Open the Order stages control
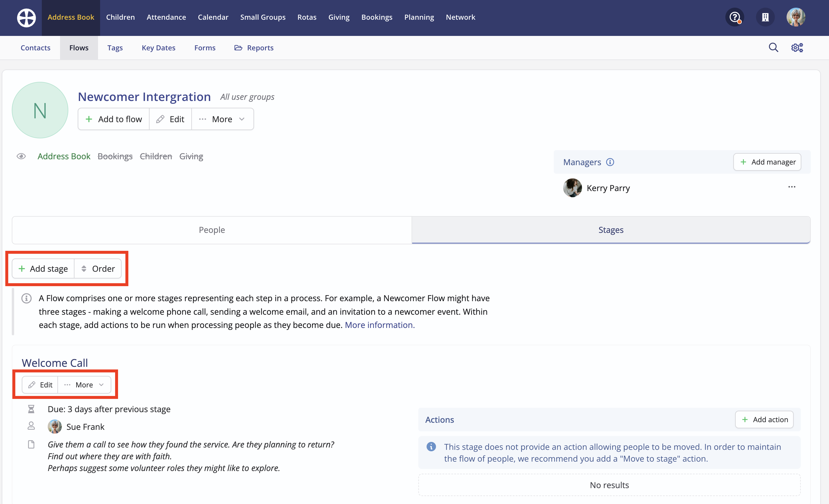The image size is (829, 504). pyautogui.click(x=98, y=268)
